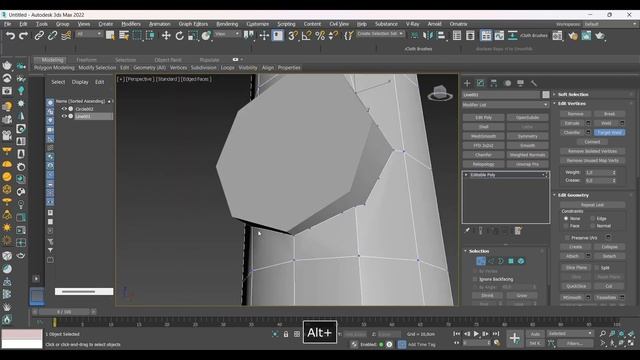Click the Collapse button in Edit Geometry
Viewport: 640px width, 360px height.
tap(609, 247)
